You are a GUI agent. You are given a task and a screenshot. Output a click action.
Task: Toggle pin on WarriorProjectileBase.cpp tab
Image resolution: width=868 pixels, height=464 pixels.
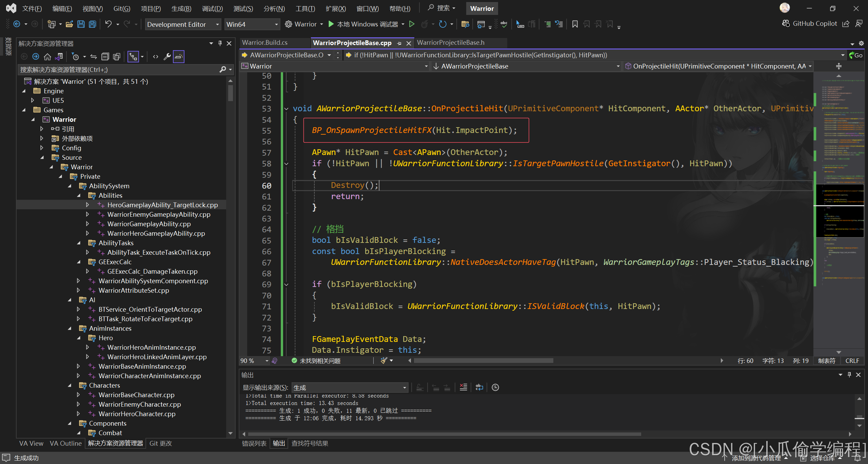coord(399,43)
